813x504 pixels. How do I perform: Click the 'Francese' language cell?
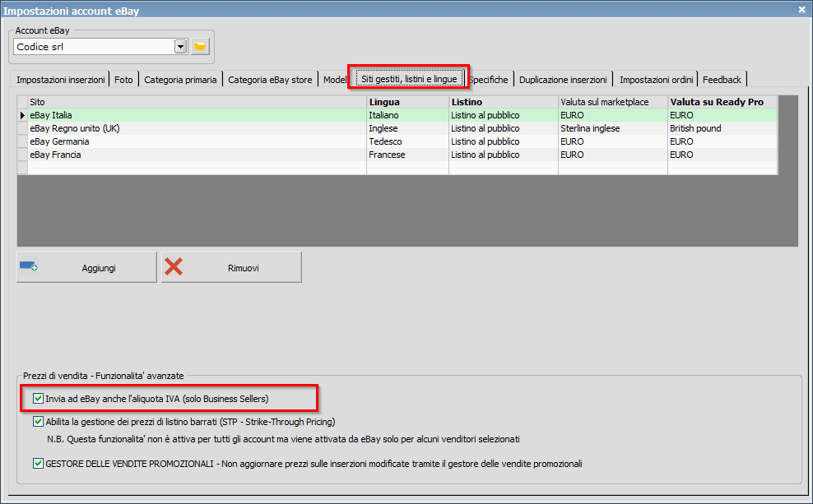407,155
